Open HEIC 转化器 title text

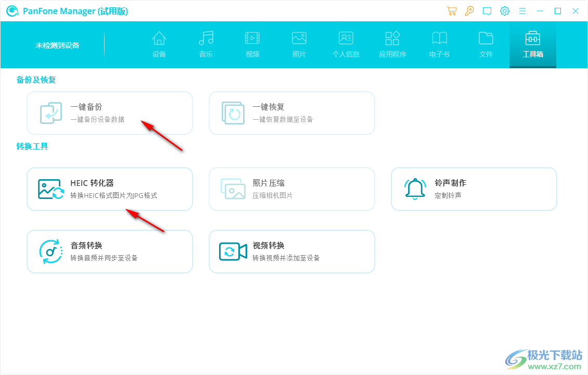click(92, 183)
